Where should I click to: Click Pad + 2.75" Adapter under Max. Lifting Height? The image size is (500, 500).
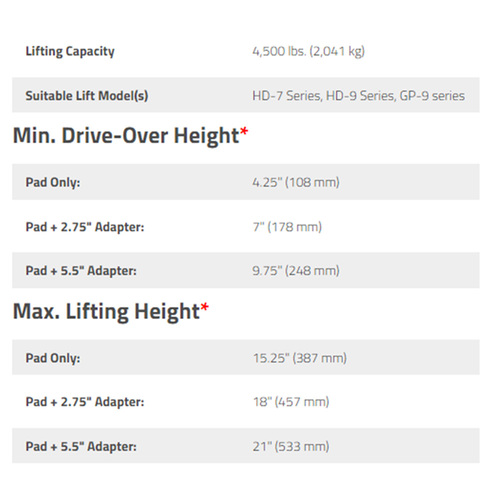pyautogui.click(x=85, y=402)
